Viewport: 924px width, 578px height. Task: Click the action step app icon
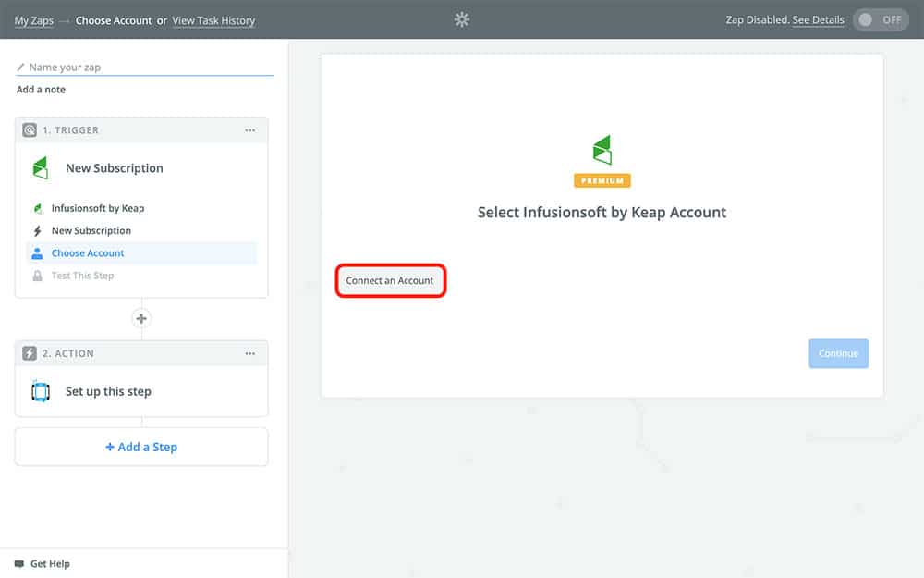[x=40, y=391]
